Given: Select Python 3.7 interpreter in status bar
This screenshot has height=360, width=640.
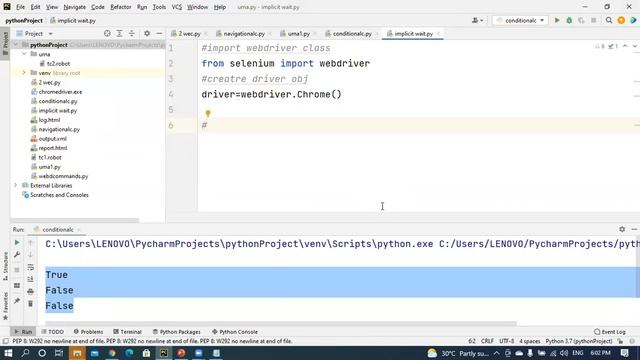Looking at the screenshot, I should pyautogui.click(x=579, y=341).
